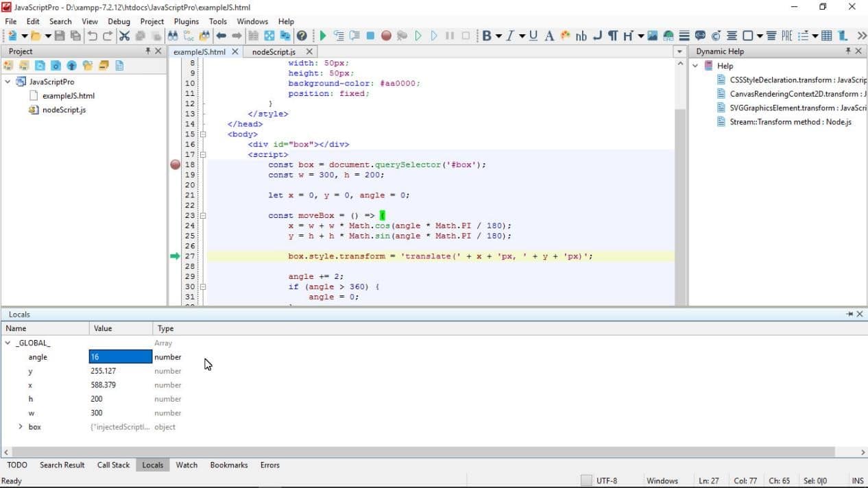Select nodeScript.js in project tree
The image size is (868, 488).
(x=64, y=110)
